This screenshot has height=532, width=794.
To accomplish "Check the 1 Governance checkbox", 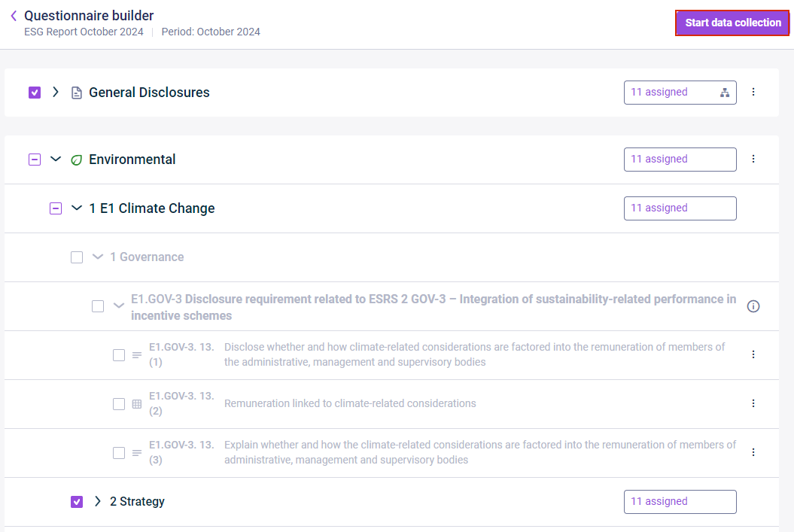I will coord(77,257).
